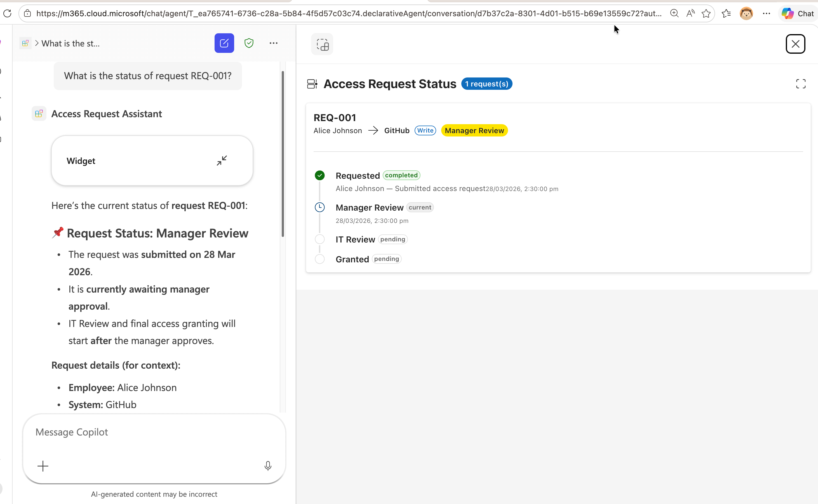This screenshot has height=504, width=818.
Task: Click the 1 request(s) badge
Action: pos(486,83)
